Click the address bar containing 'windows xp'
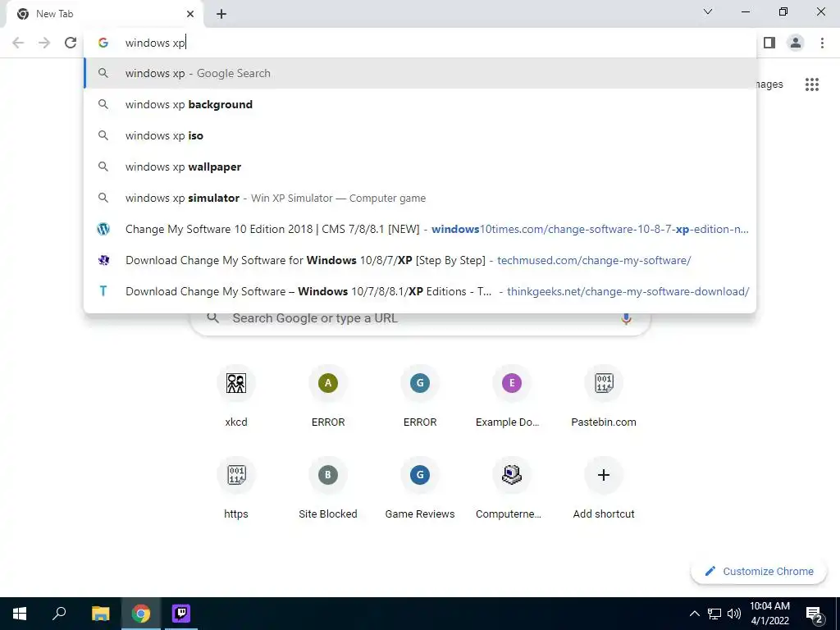This screenshot has height=630, width=840. (x=420, y=43)
